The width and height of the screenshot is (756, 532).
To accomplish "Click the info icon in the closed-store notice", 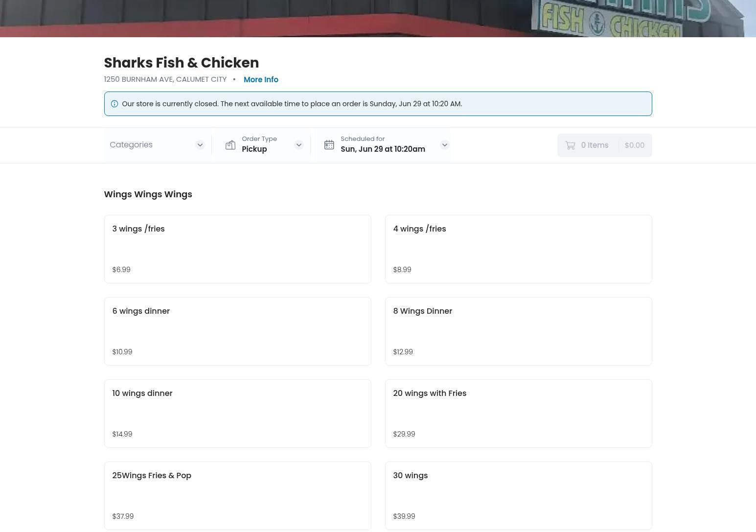I will (x=115, y=104).
